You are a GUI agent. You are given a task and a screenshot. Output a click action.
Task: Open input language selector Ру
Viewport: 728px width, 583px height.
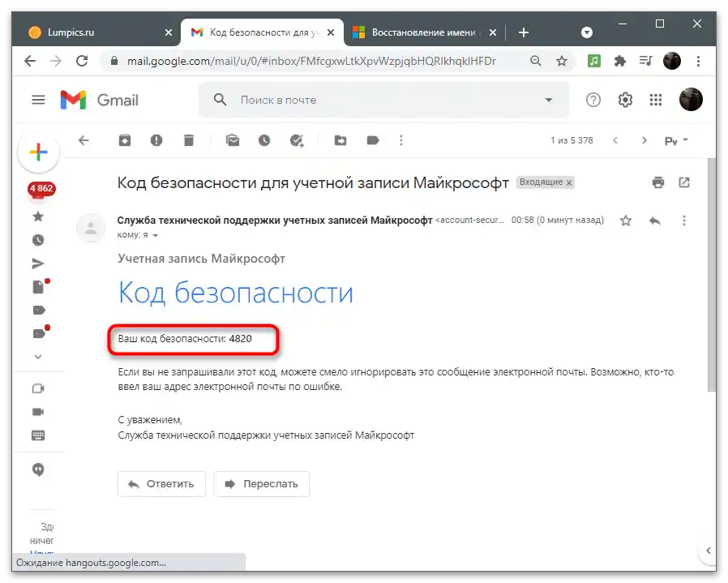pyautogui.click(x=676, y=141)
